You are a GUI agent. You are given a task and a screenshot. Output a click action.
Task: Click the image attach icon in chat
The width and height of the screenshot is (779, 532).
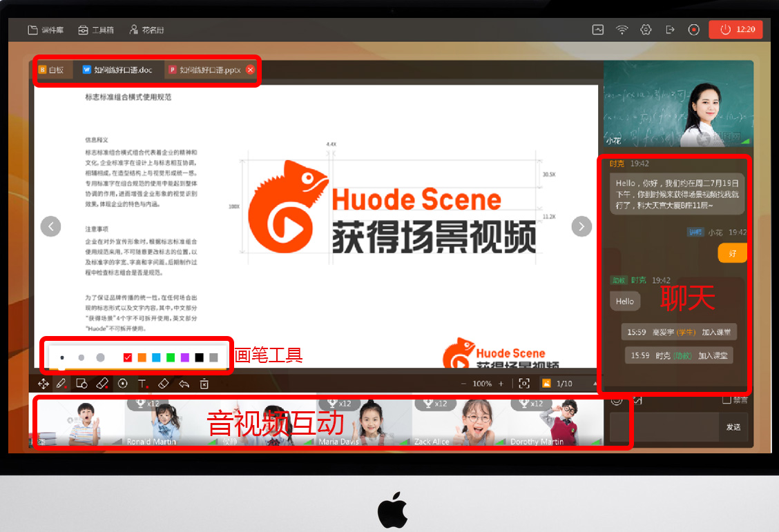coord(637,400)
